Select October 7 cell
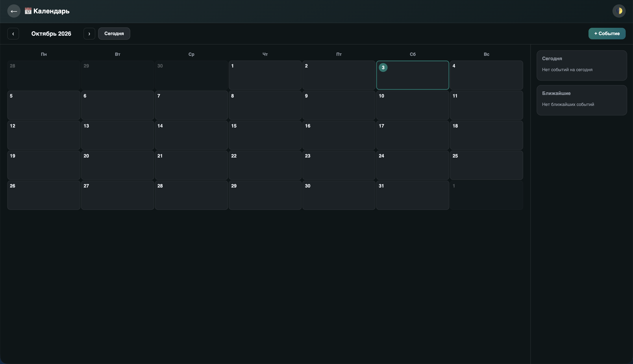The image size is (633, 364). pyautogui.click(x=191, y=105)
